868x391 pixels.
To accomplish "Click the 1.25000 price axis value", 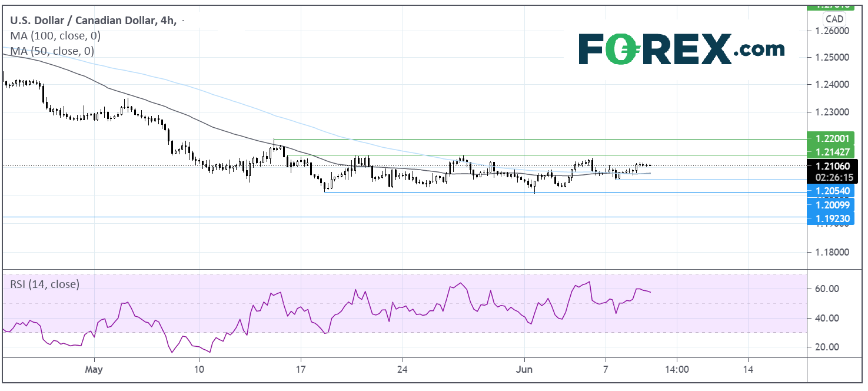I will tap(831, 58).
